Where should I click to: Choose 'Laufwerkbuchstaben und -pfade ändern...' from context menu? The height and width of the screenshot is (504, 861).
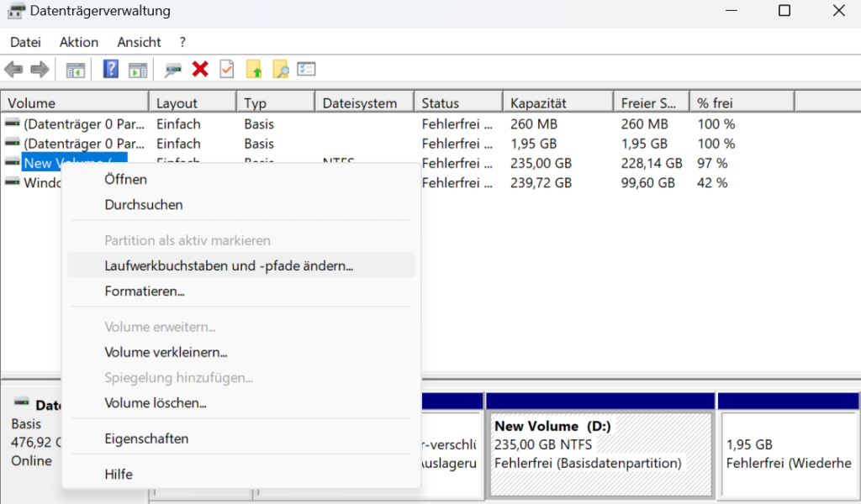(x=229, y=265)
